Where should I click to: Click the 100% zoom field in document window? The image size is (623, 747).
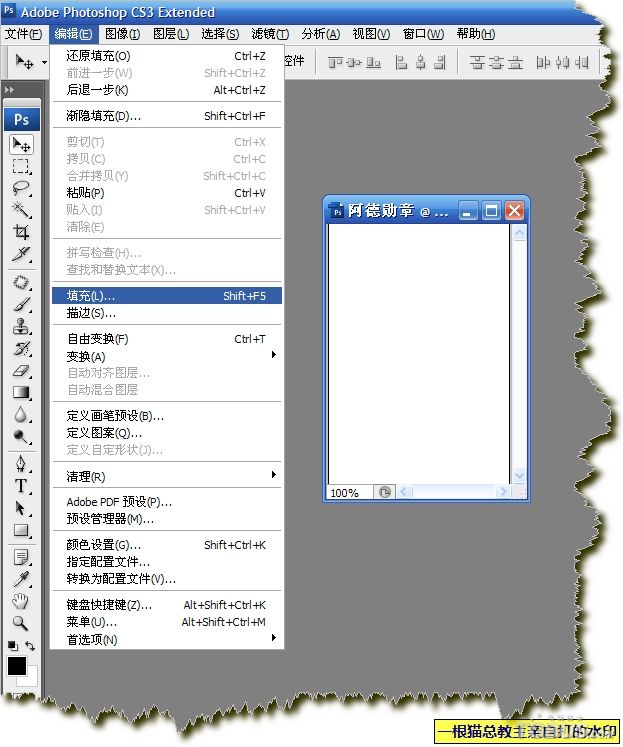pyautogui.click(x=349, y=492)
